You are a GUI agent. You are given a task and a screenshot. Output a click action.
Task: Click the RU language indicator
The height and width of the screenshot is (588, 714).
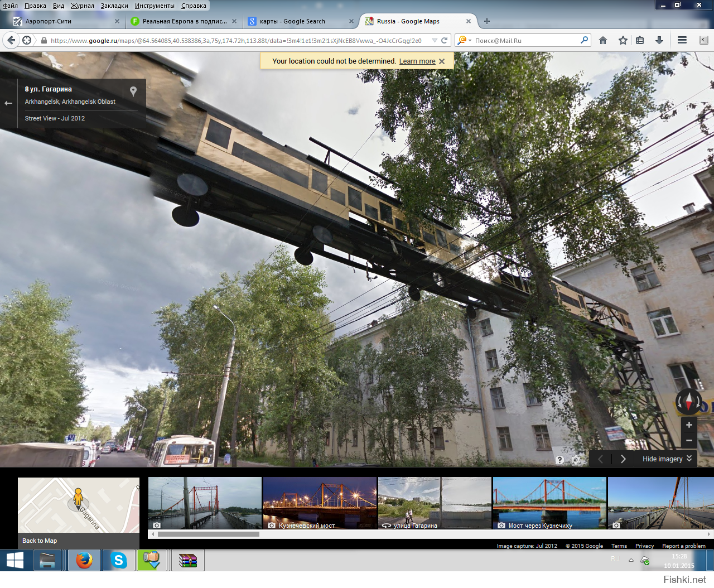coord(615,559)
